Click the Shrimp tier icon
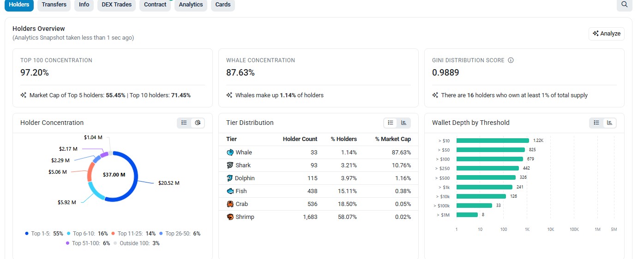The image size is (644, 259). pos(230,217)
